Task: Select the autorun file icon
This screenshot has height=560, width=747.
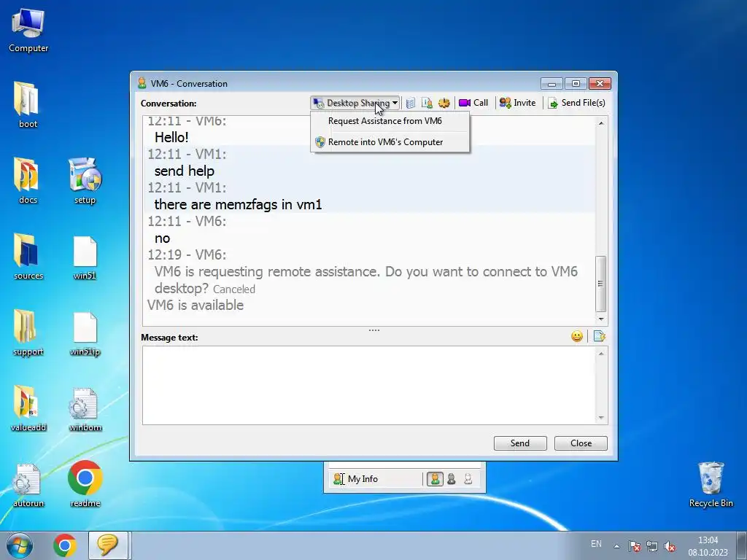Action: pos(28,485)
